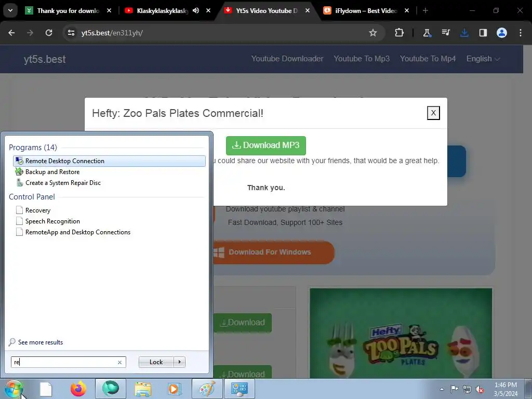Screen dimensions: 532x399
Task: Open media controls icon in toolbar
Action: [446, 33]
